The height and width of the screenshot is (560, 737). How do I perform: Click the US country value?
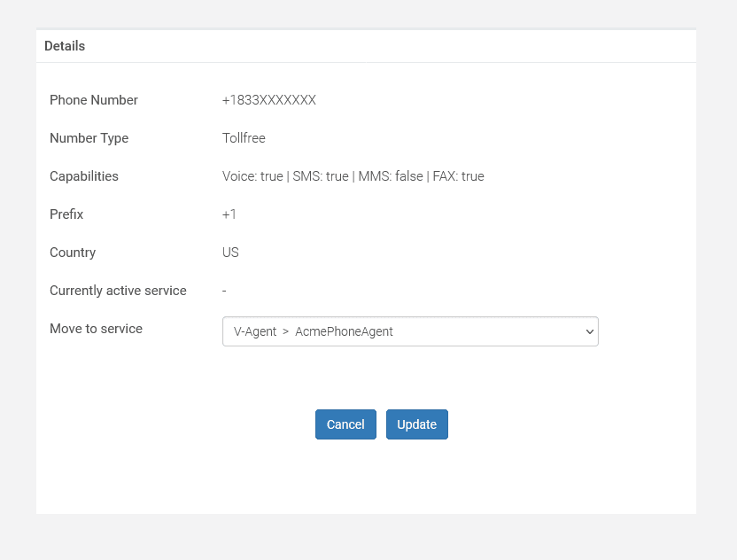[230, 252]
